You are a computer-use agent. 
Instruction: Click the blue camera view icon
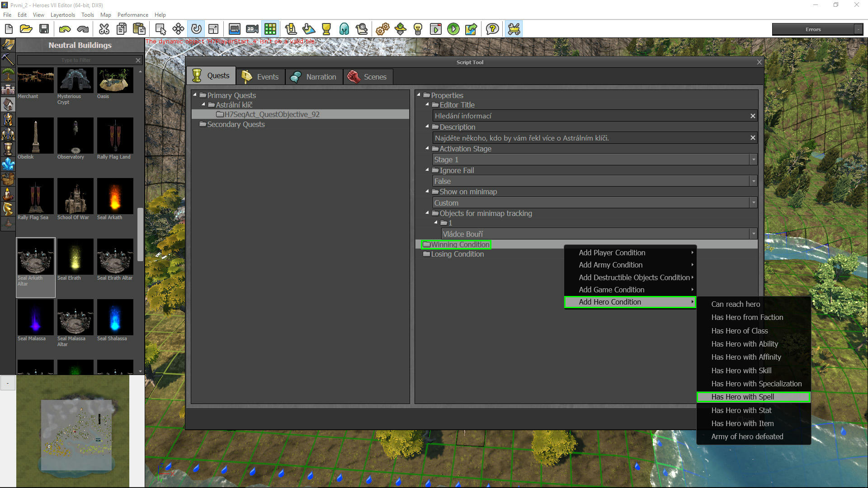(x=234, y=29)
